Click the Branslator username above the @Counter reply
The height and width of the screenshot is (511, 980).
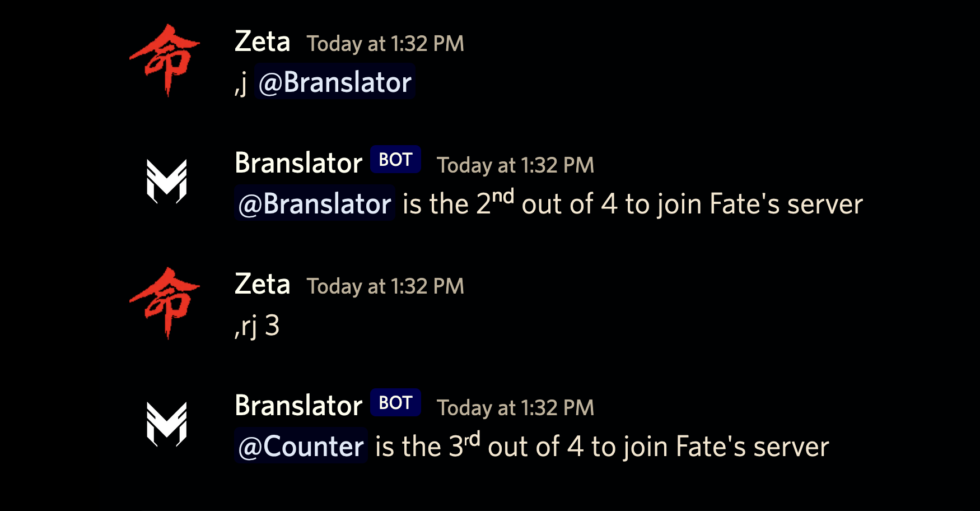pyautogui.click(x=298, y=406)
